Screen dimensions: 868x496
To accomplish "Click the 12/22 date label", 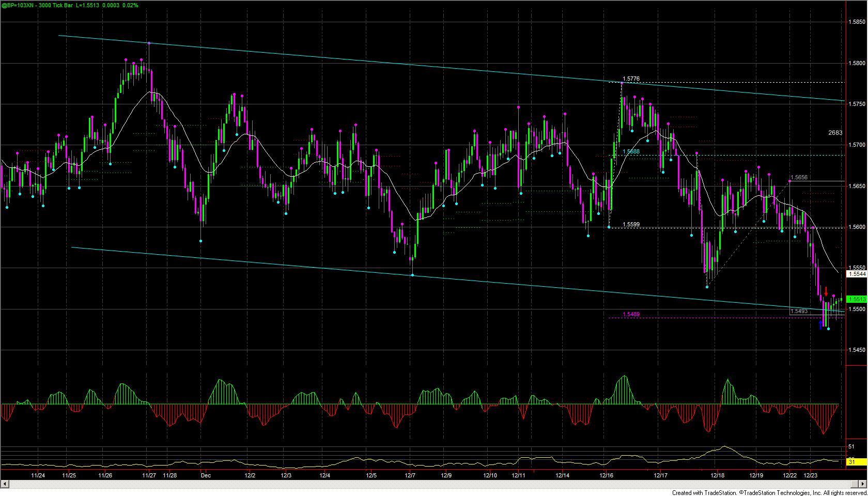I will (789, 475).
